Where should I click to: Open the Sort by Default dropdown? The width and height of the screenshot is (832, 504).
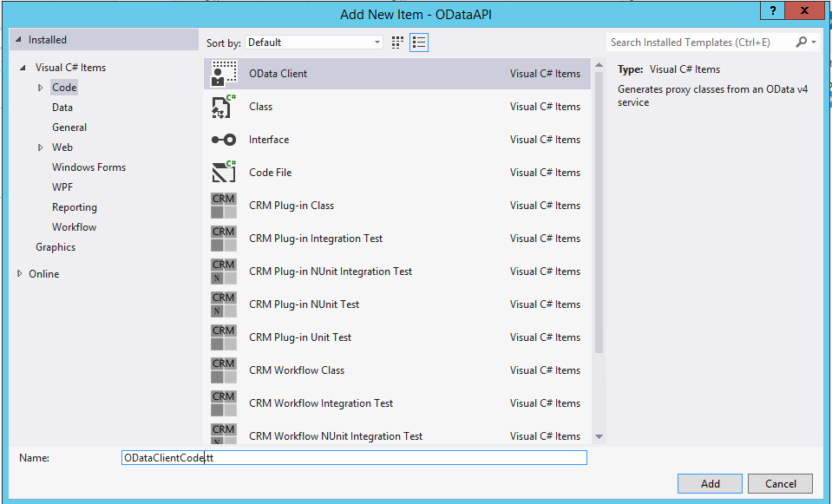tap(314, 43)
